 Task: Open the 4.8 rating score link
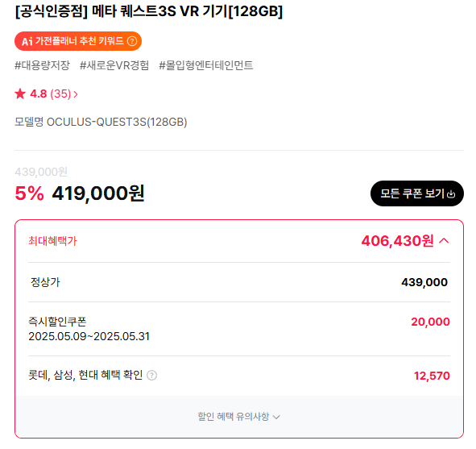pyautogui.click(x=38, y=94)
